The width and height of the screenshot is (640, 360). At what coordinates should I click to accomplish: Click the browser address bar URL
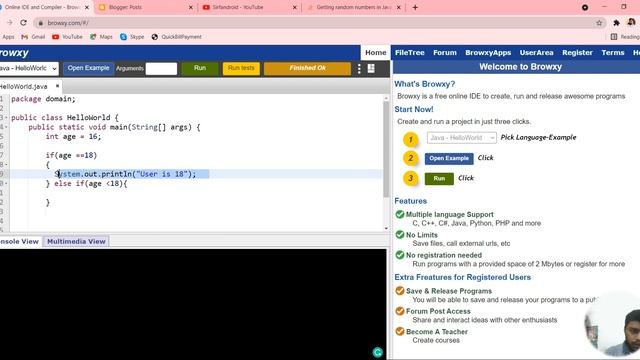pos(68,23)
